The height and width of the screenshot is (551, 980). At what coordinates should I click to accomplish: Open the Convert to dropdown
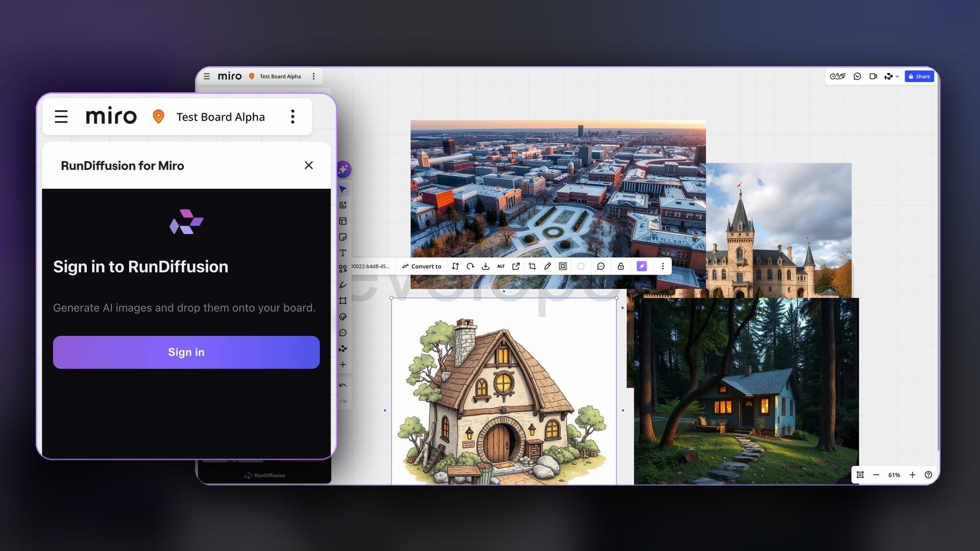[422, 266]
